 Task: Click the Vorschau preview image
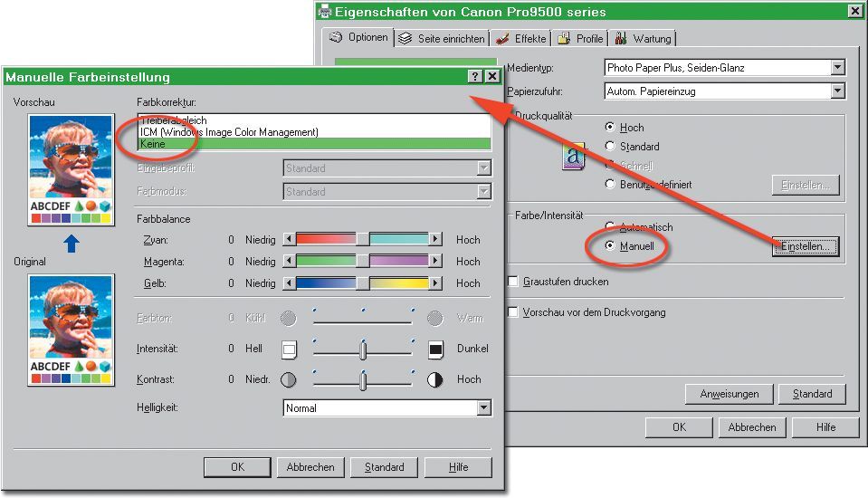point(71,169)
